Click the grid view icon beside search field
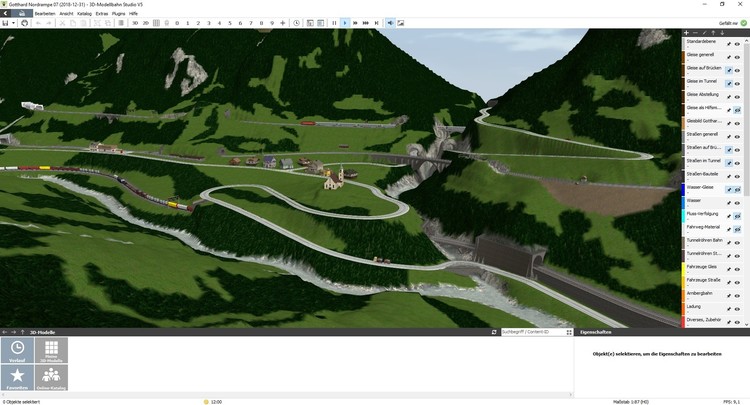750x405 pixels. 569,332
